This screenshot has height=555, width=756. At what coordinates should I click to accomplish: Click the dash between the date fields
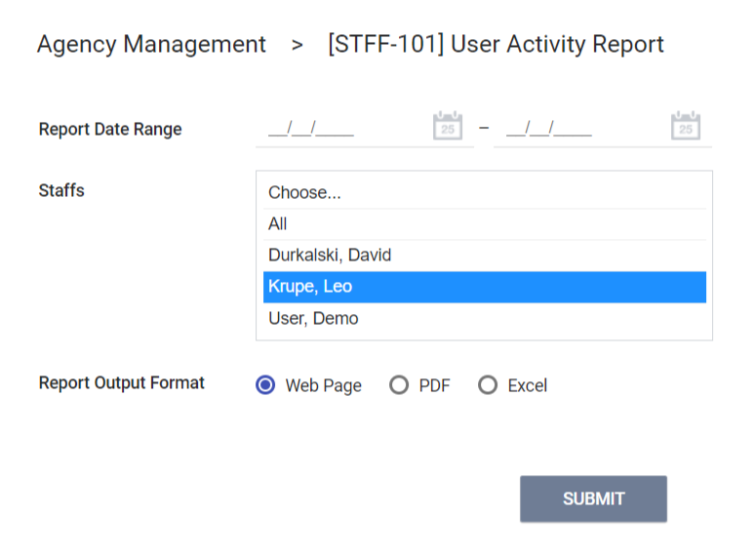(483, 128)
